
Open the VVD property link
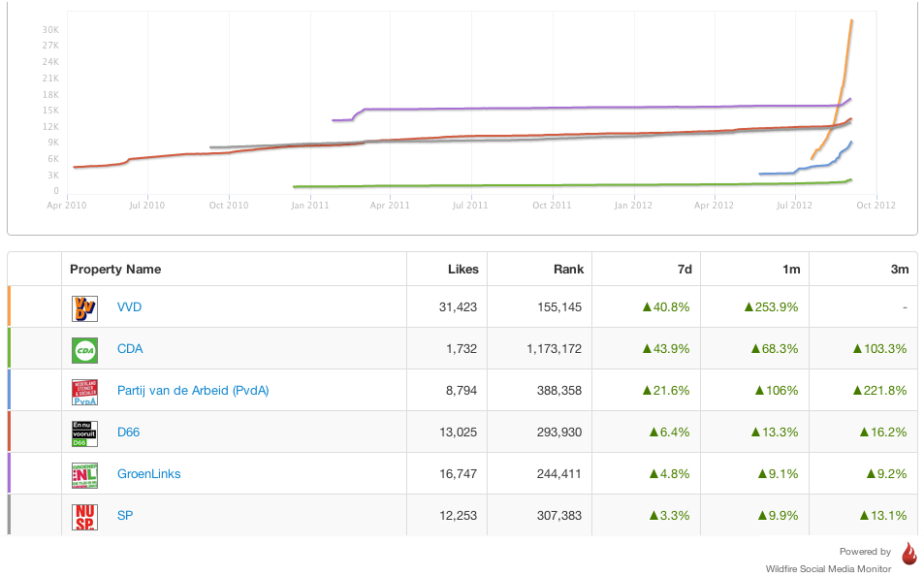(129, 307)
